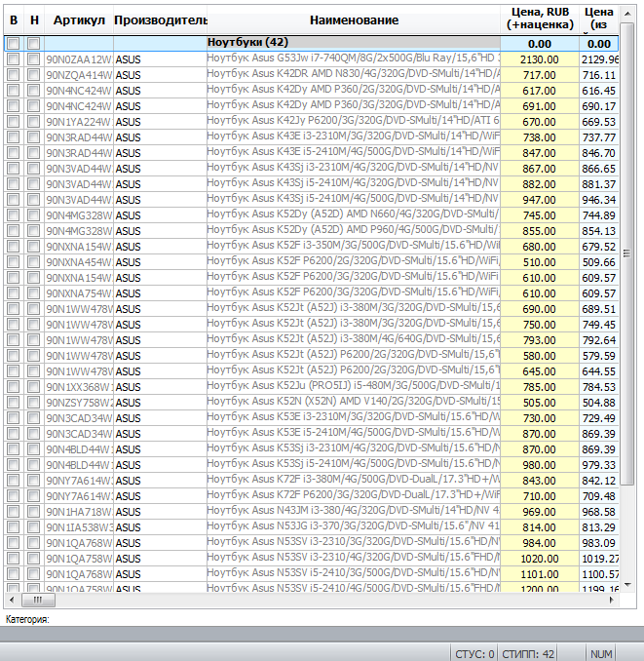Viewport: 644px width, 661px height.
Task: Click the Цена, RUB (+наценка) header
Action: pyautogui.click(x=540, y=19)
